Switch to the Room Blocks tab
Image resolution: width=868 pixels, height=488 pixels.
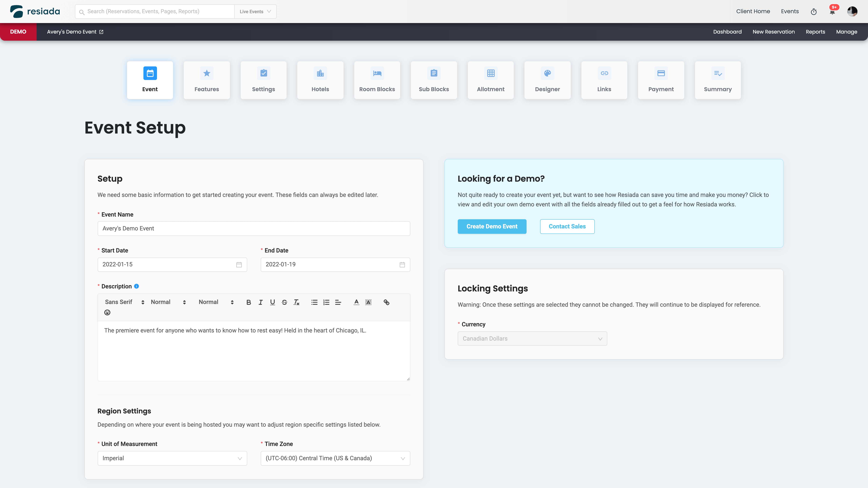377,80
